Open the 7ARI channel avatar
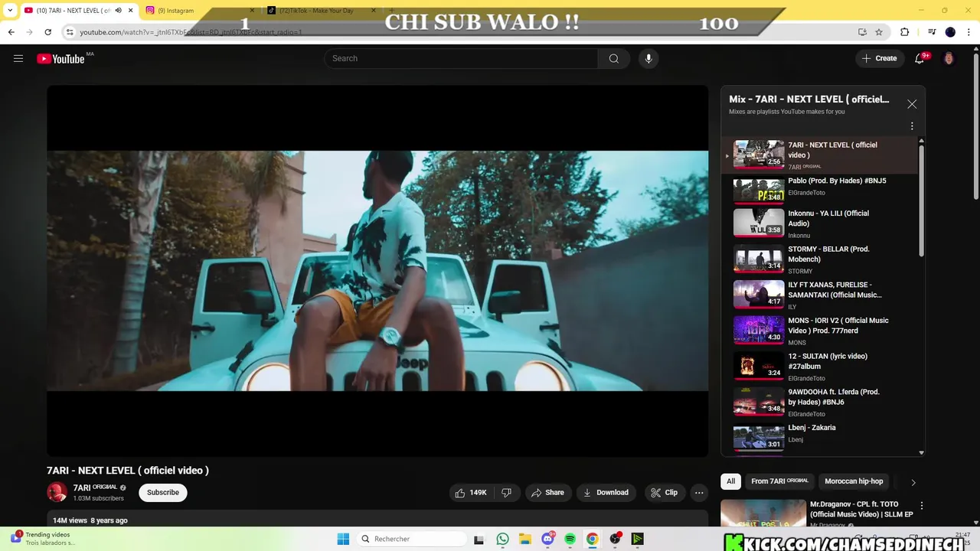The image size is (980, 551). click(x=57, y=492)
